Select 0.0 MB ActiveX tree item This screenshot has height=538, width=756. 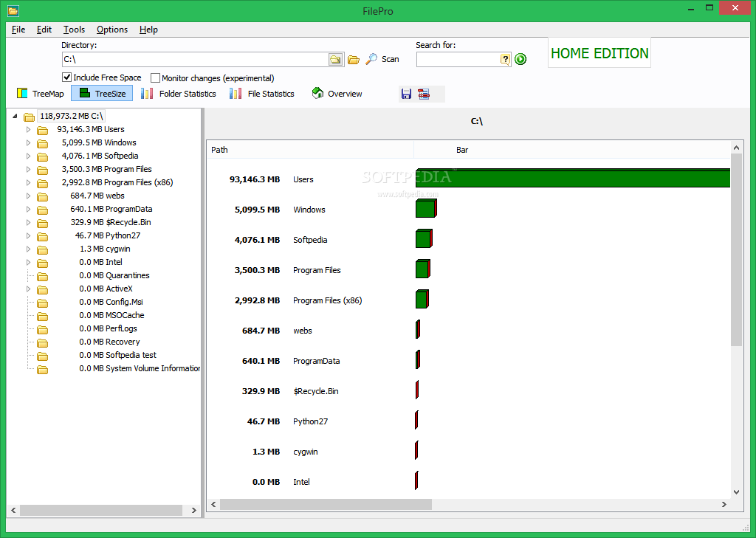[106, 289]
